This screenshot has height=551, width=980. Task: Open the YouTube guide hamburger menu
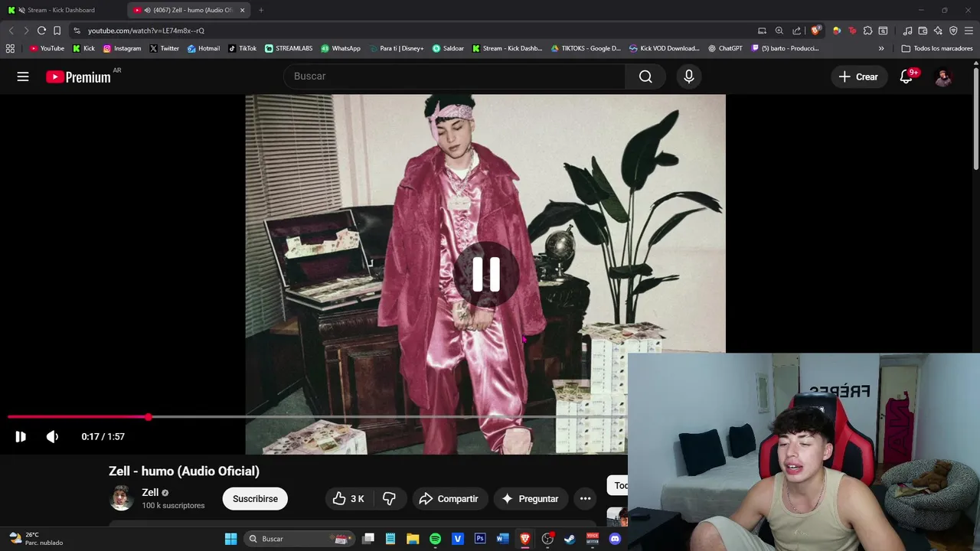pos(23,77)
